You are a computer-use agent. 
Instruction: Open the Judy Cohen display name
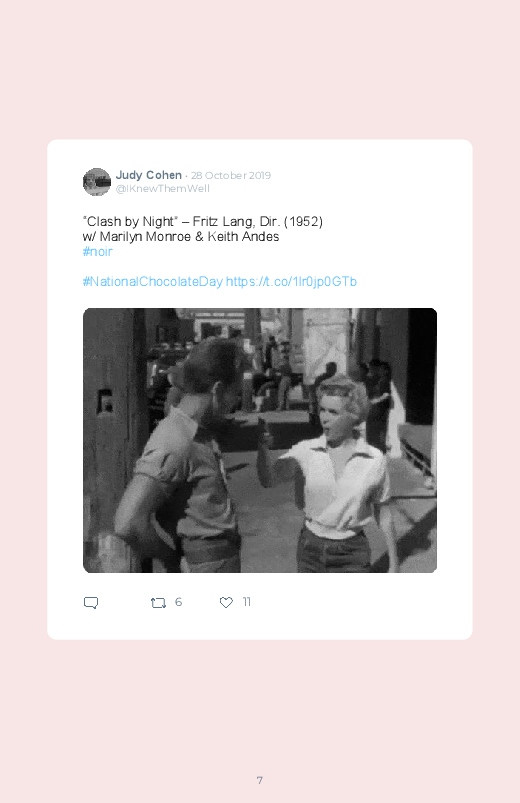click(149, 175)
